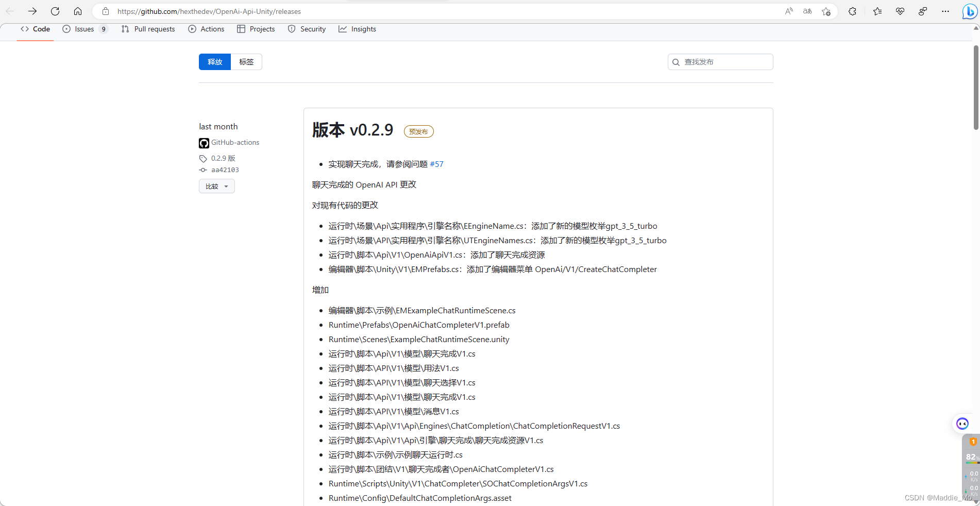Click 'Runtime\Scenes\ExampleChatRuntimeScene.unity' list item
The image size is (980, 506).
click(419, 339)
